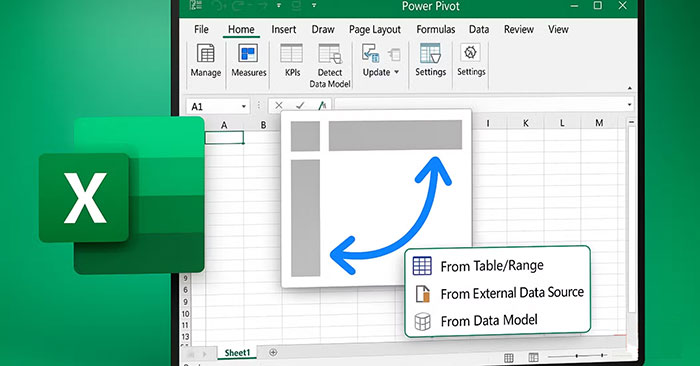700x366 pixels.
Task: Add a new sheet with plus icon
Action: pos(273,353)
